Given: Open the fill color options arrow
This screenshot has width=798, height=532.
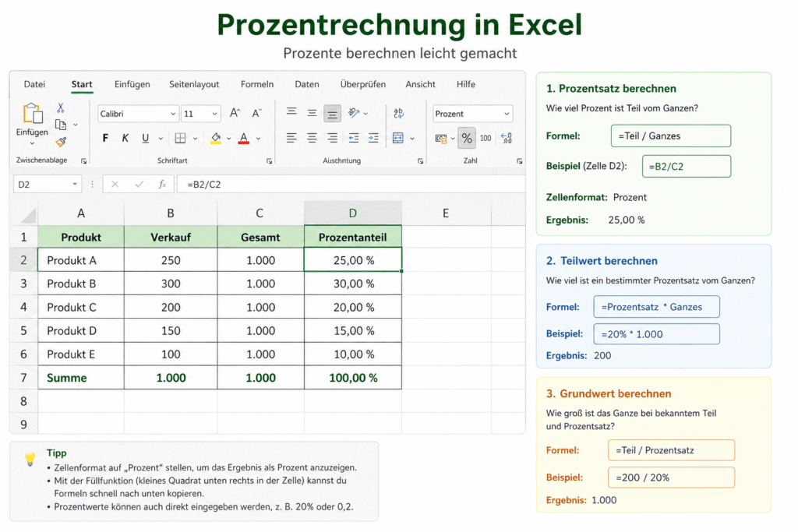Looking at the screenshot, I should tap(229, 139).
